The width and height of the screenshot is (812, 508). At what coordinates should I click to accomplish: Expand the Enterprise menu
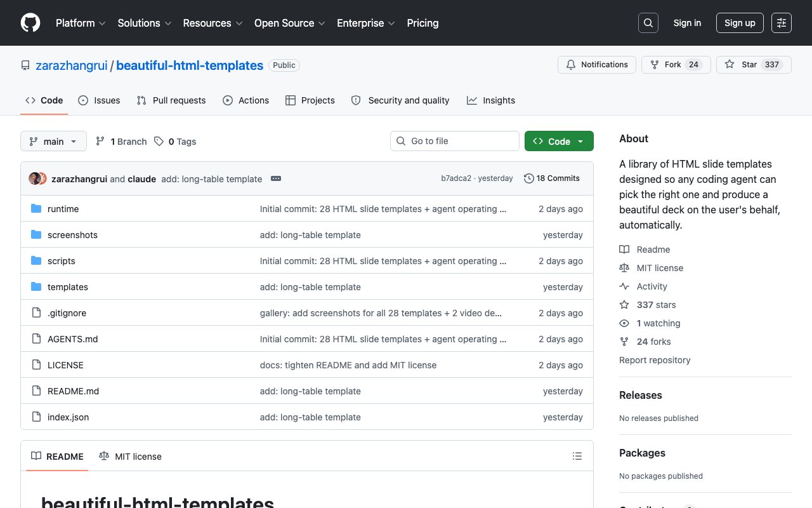point(366,23)
